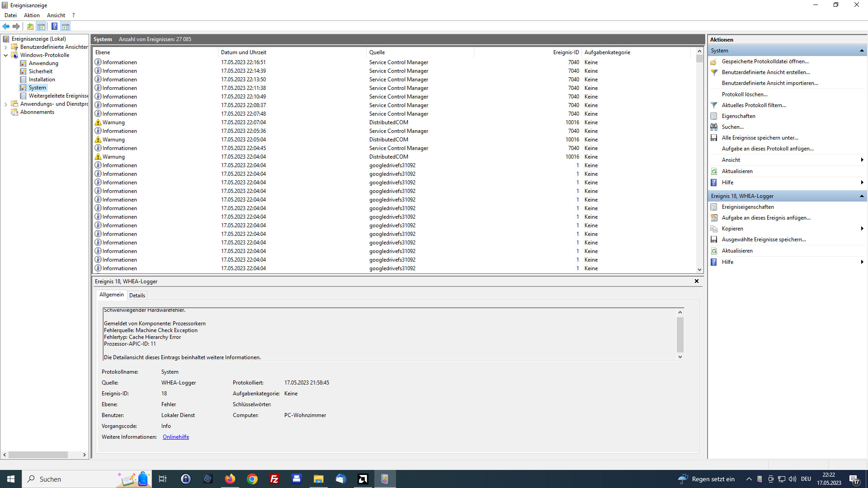Switch to the Details tab
Viewport: 868px width, 488px height.
click(x=137, y=296)
